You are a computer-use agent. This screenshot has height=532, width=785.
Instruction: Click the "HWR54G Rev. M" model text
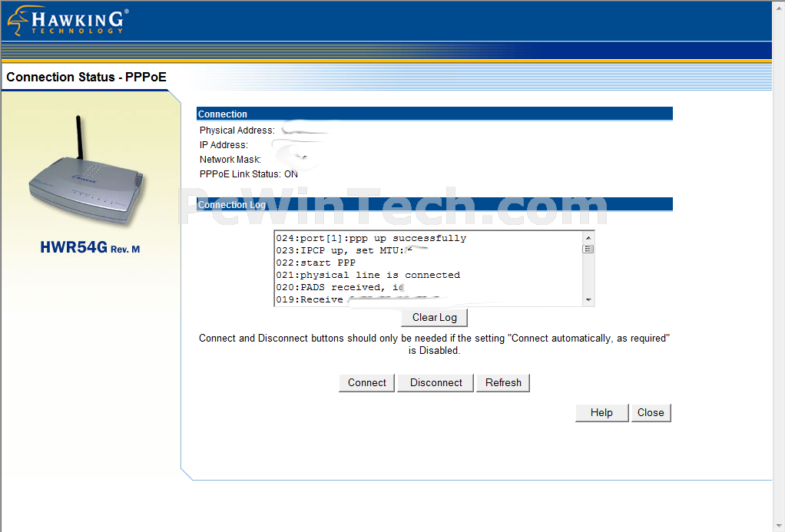pos(90,247)
